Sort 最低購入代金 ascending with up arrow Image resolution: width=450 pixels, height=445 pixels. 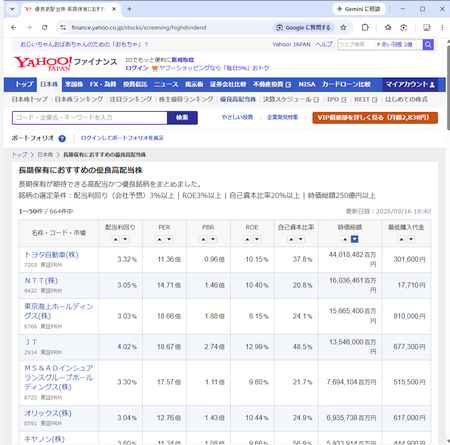(401, 239)
